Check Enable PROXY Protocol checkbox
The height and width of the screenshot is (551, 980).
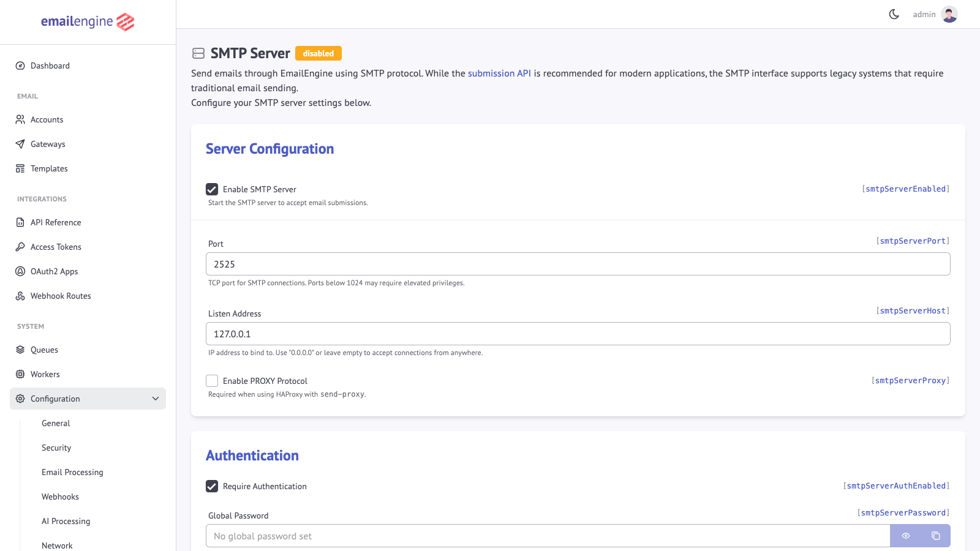tap(212, 381)
